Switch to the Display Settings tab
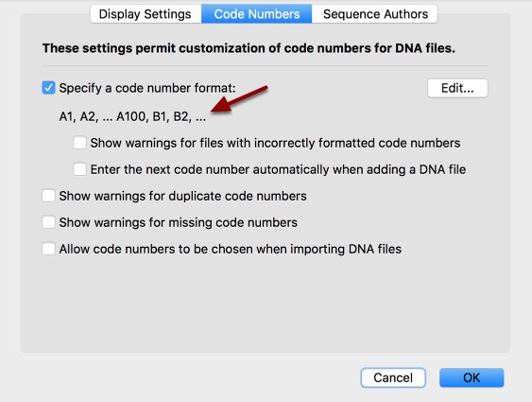 coord(146,14)
